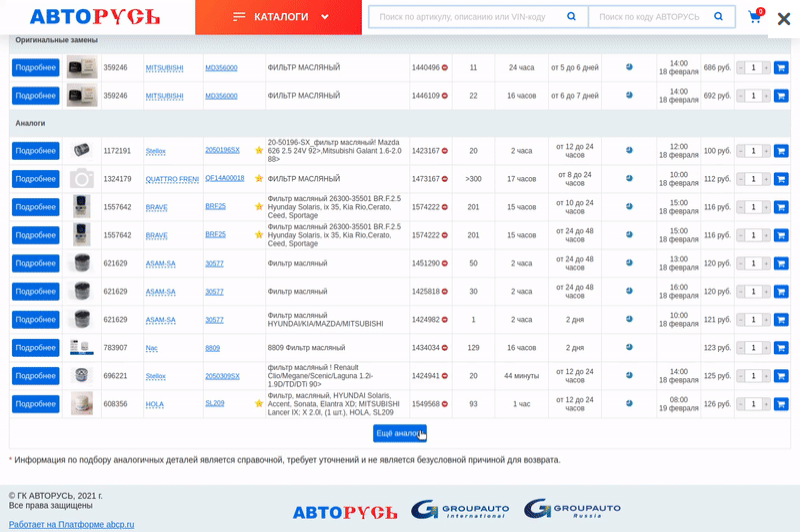Increase quantity for the 112 руб. QUATTRO FRENI item
Screen dimensions: 800x532
point(767,179)
